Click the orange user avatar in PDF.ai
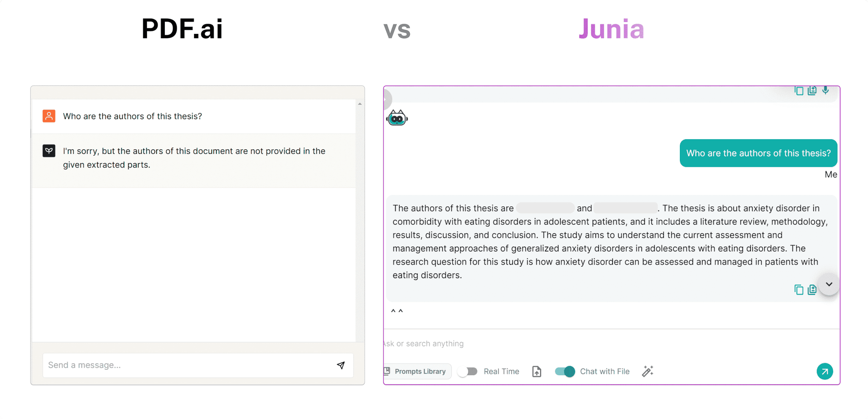Image resolution: width=868 pixels, height=419 pixels. coord(49,116)
